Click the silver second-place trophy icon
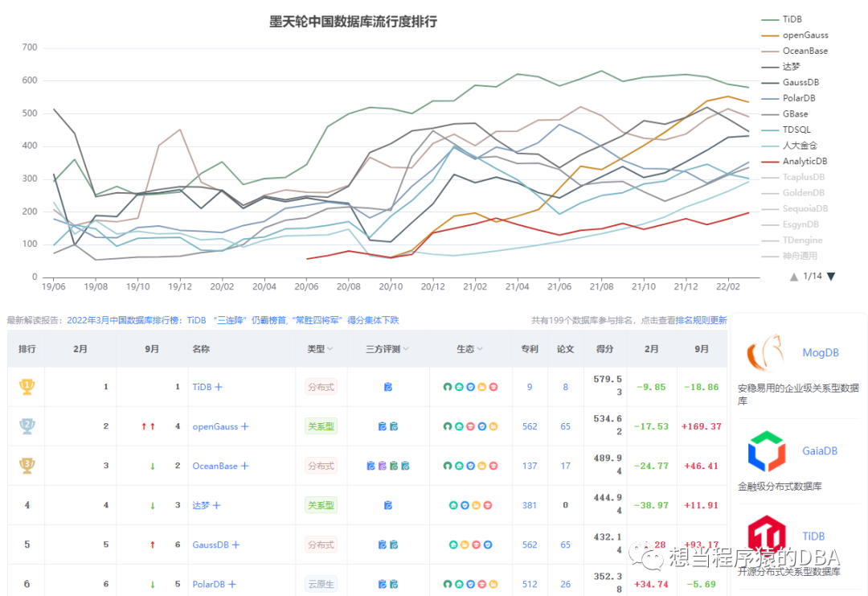The image size is (868, 596). click(27, 426)
